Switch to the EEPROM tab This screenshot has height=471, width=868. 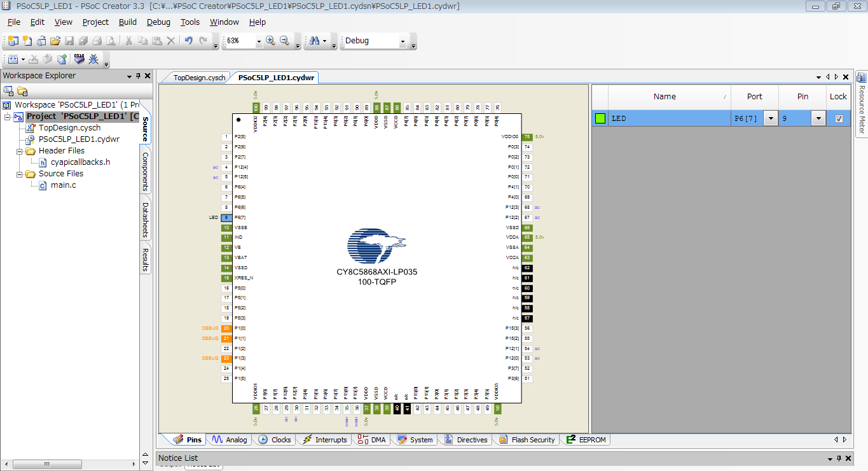pos(587,440)
